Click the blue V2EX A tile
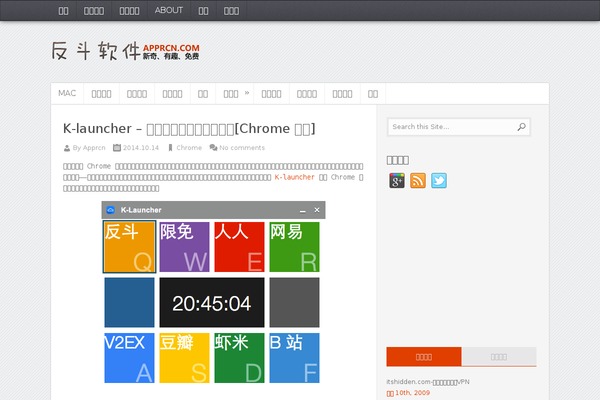600x400 pixels. click(129, 358)
